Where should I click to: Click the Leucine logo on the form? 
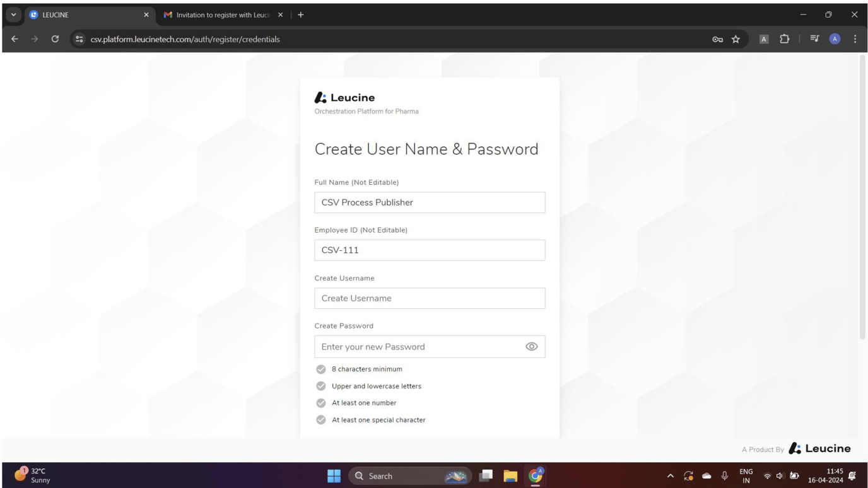tap(344, 97)
